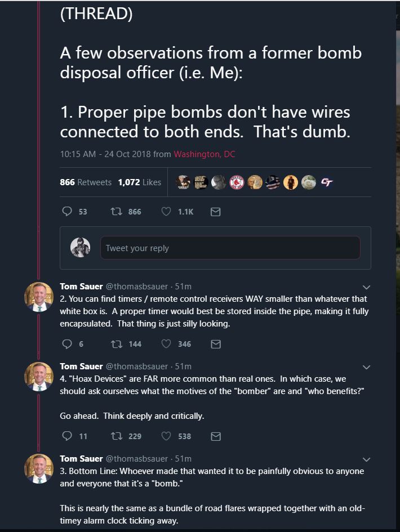This screenshot has width=400, height=532.
Task: View the 866 Retweets list
Action: coord(86,182)
